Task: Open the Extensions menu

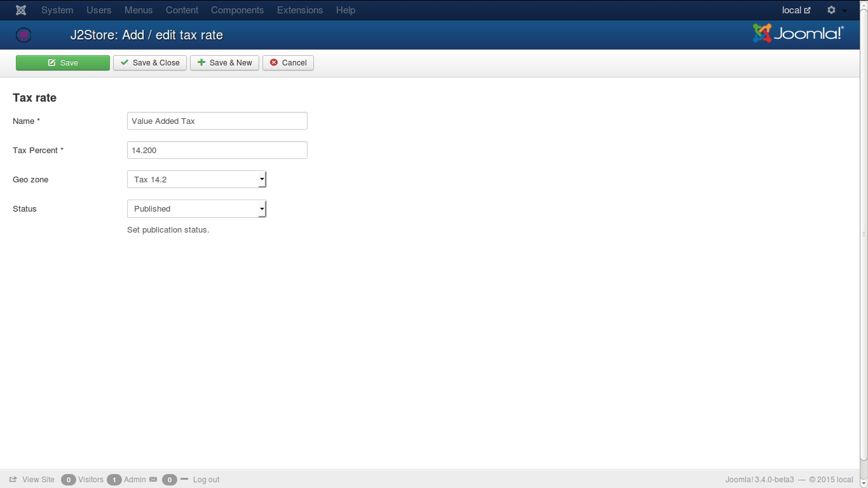Action: coord(300,10)
